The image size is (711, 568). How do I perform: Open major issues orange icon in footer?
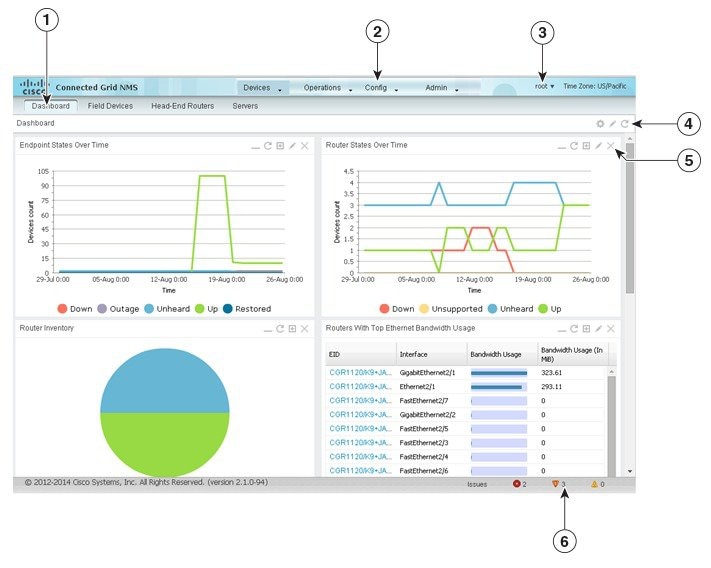(555, 484)
